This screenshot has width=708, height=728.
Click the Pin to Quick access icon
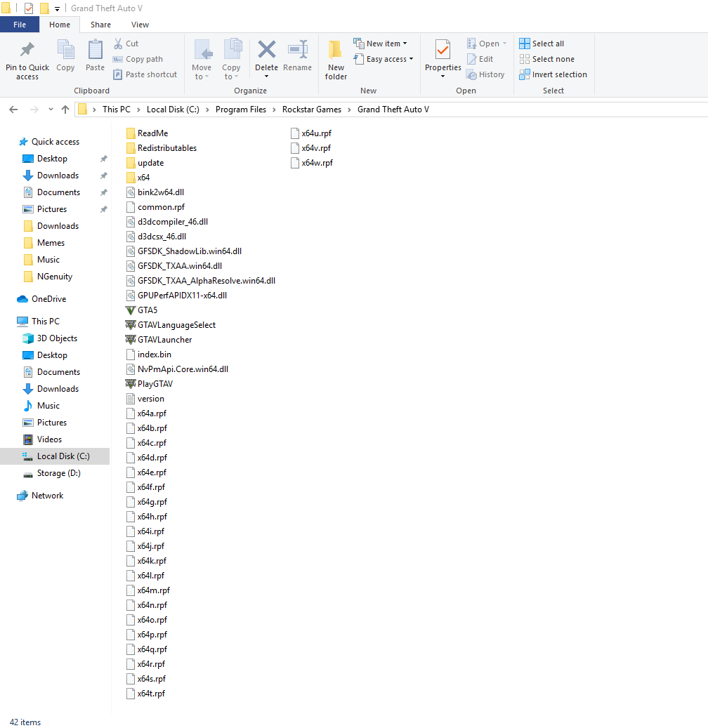[27, 50]
